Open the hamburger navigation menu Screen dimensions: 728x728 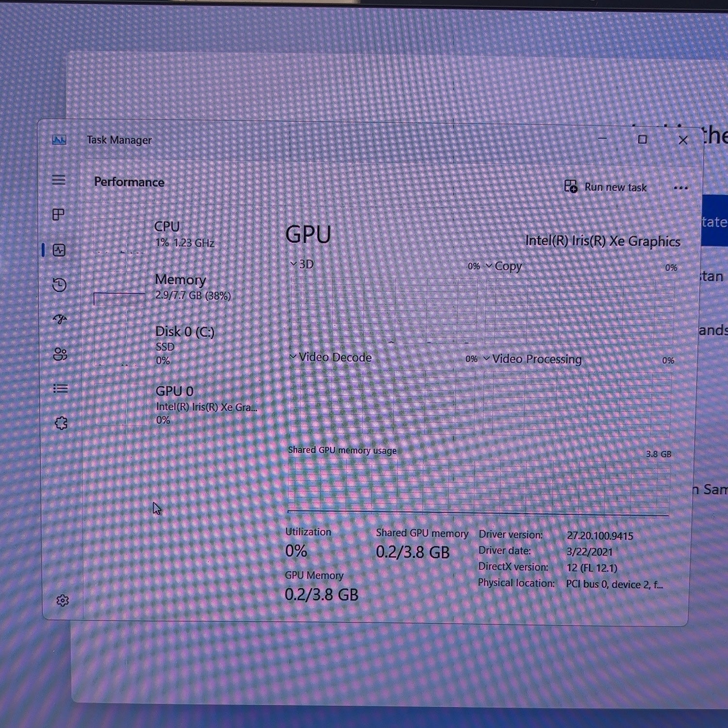pos(59,180)
